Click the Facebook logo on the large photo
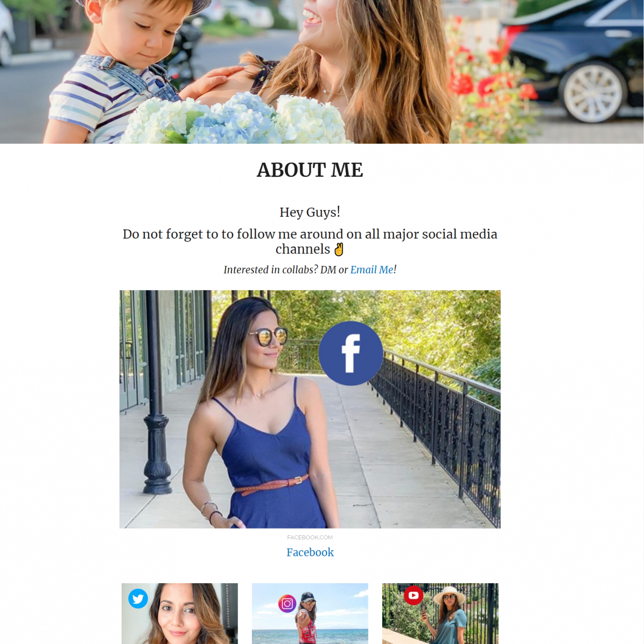The height and width of the screenshot is (644, 644). pyautogui.click(x=350, y=353)
